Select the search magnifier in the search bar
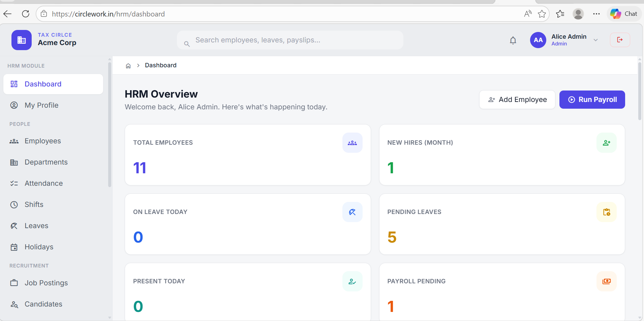The image size is (644, 321). click(187, 44)
